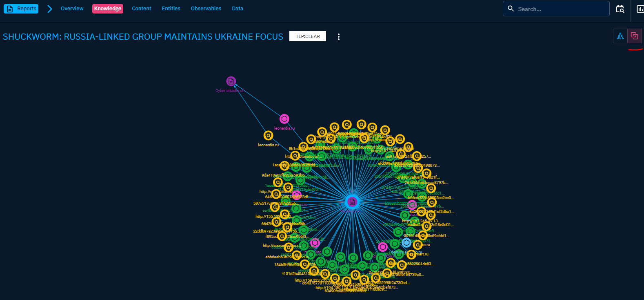Select the central Shuckworm report node
The height and width of the screenshot is (300, 644).
point(352,201)
